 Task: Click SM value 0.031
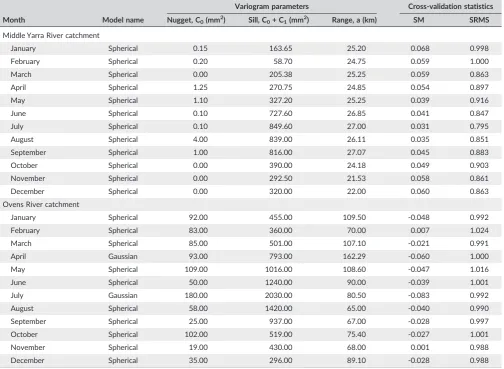point(420,126)
